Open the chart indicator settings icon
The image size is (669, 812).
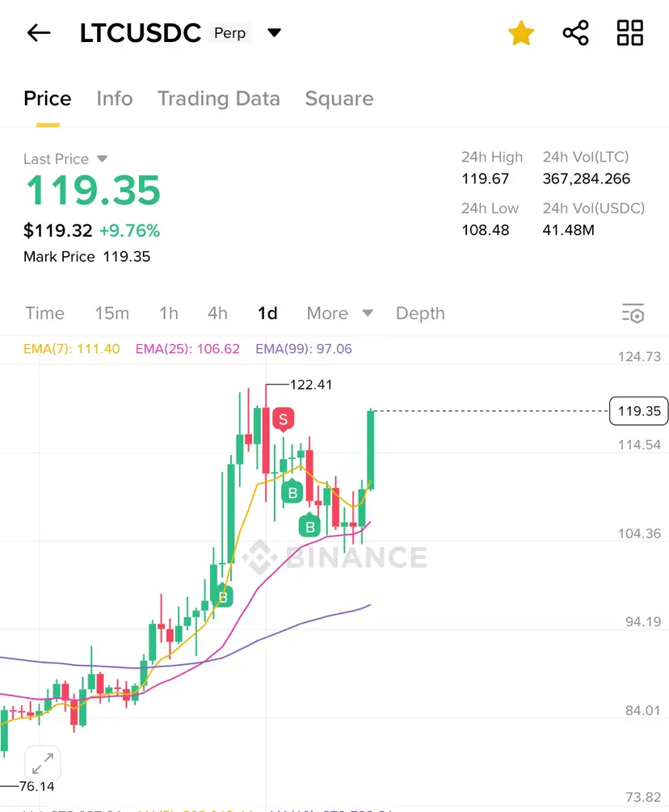(633, 313)
